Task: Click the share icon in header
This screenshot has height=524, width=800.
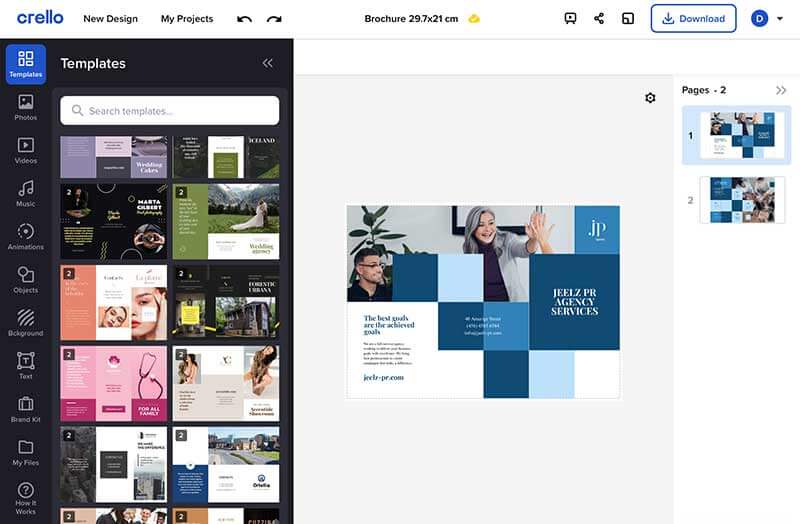Action: (x=599, y=19)
